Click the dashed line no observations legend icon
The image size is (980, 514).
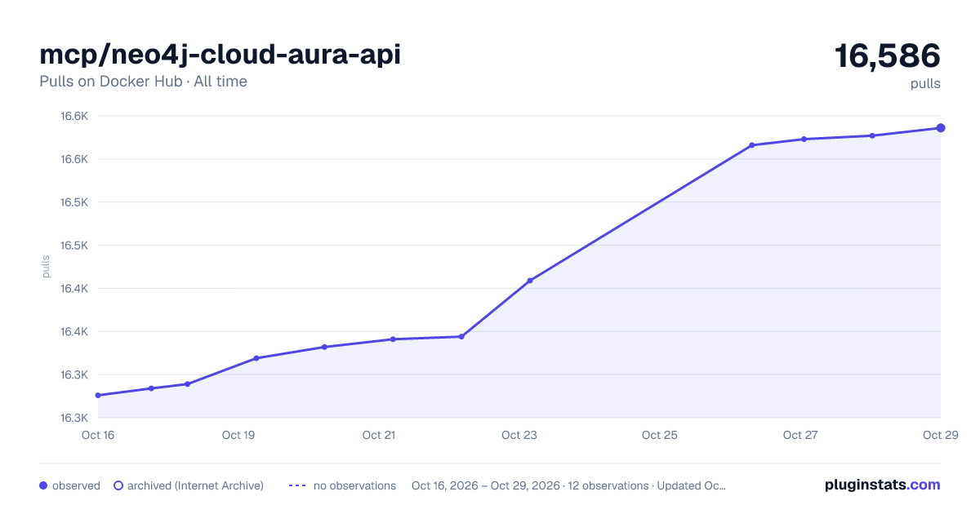pyautogui.click(x=297, y=485)
